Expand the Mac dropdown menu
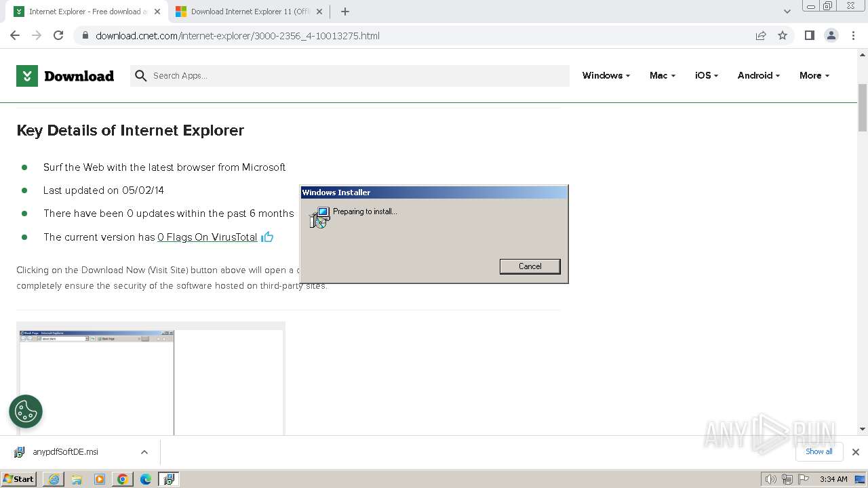This screenshot has height=488, width=868. [x=663, y=76]
